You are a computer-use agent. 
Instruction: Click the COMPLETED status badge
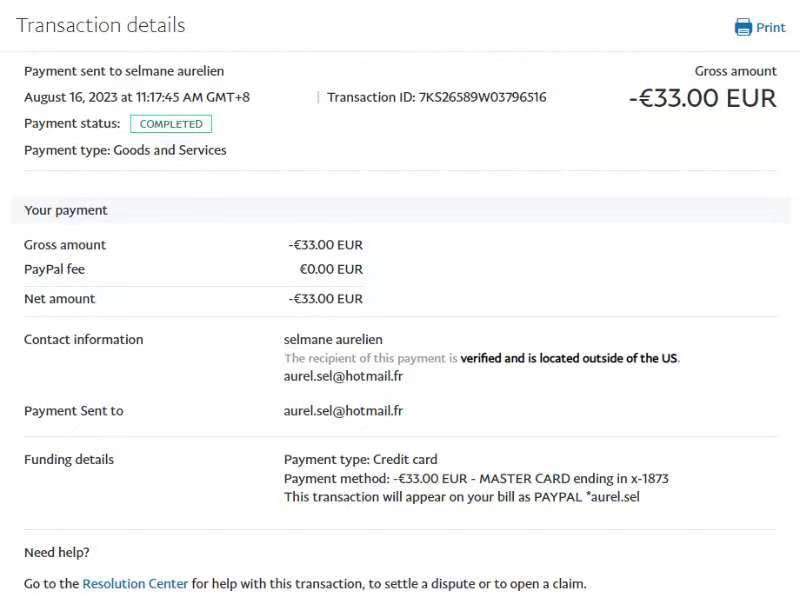pos(171,124)
